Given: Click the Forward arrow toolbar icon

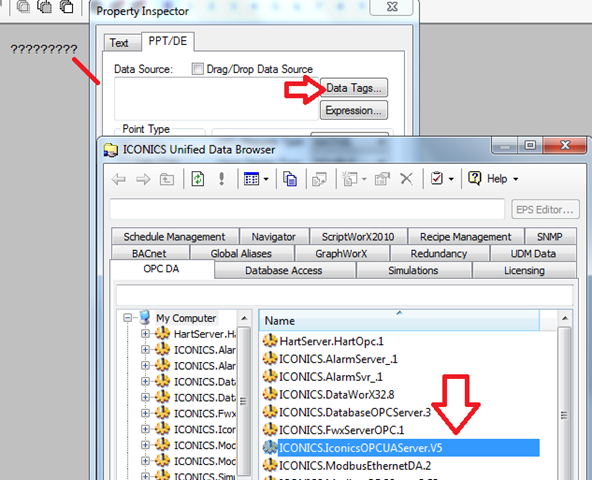Looking at the screenshot, I should [x=143, y=179].
